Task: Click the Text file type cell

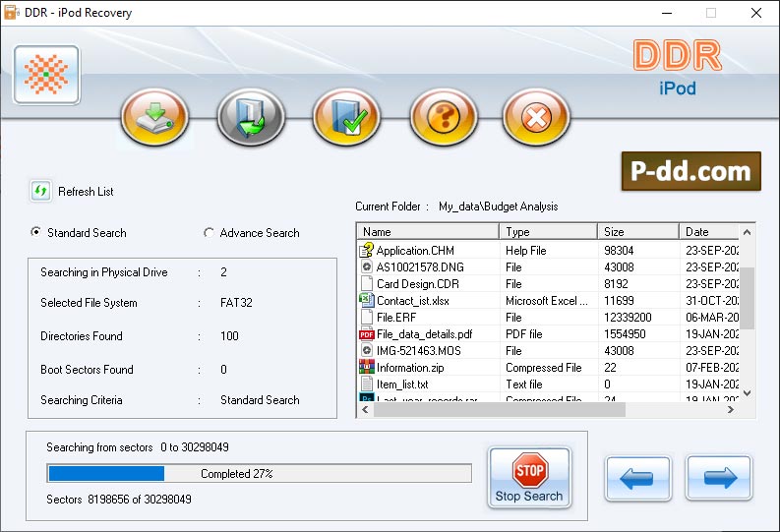Action: coord(524,384)
